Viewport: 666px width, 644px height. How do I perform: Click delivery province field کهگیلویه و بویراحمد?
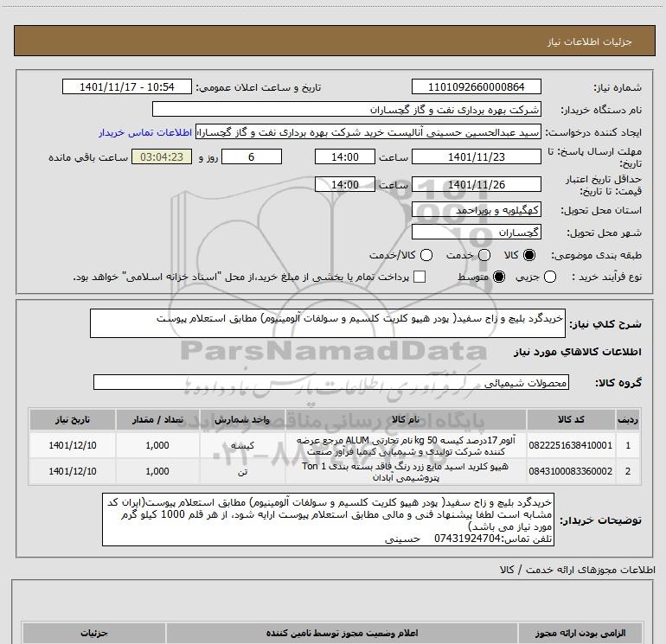pyautogui.click(x=476, y=210)
